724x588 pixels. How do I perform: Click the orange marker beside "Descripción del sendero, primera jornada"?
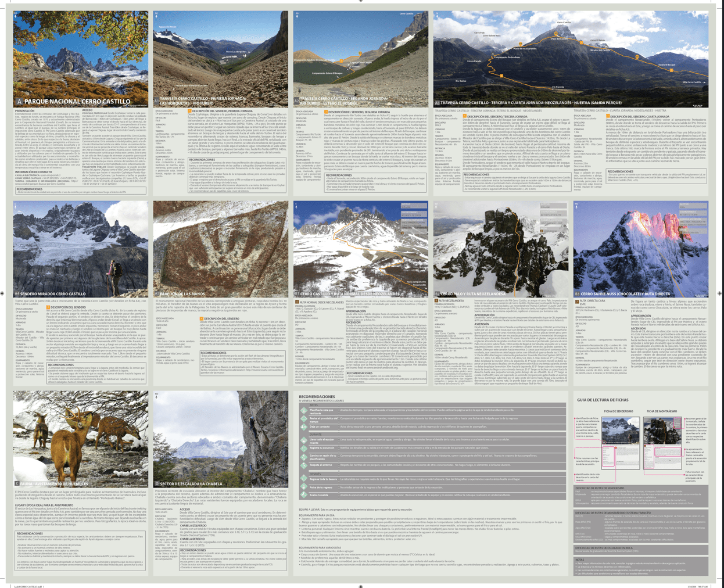[189, 110]
